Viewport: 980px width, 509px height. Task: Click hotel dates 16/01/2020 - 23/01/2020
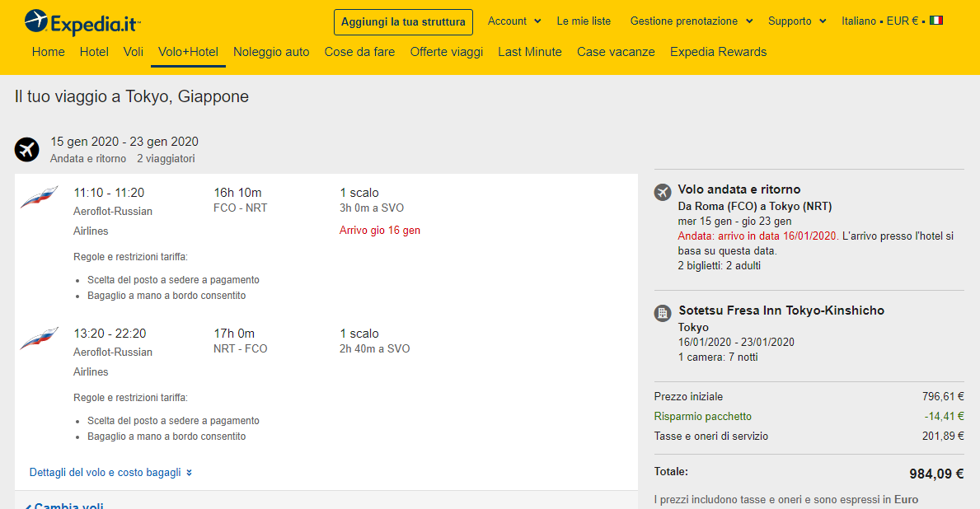[736, 343]
